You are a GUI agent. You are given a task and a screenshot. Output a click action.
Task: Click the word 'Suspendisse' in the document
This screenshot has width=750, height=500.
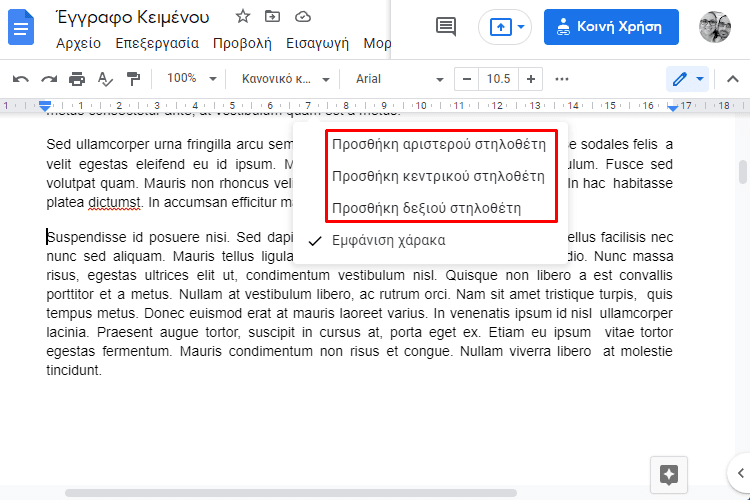(88, 237)
